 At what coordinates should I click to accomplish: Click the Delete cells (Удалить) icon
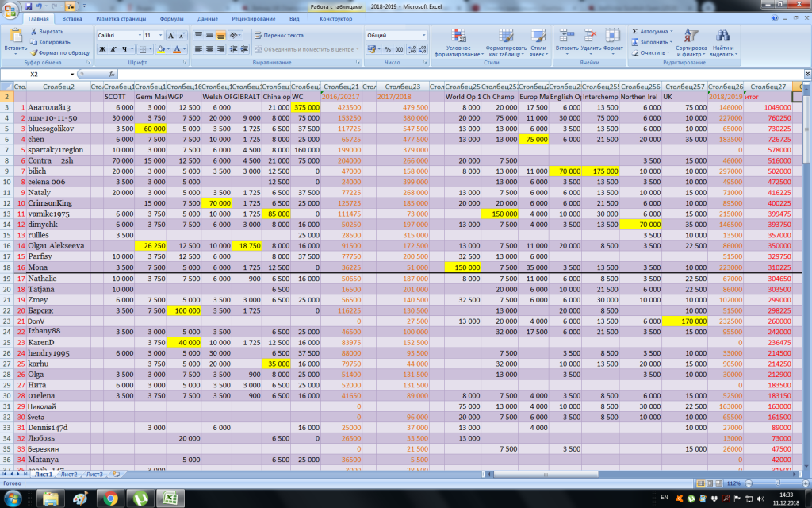(590, 36)
